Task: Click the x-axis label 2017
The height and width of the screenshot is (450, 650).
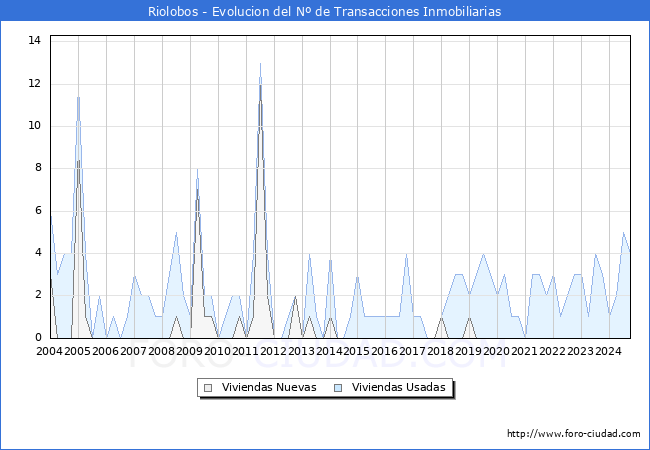Action: [412, 351]
